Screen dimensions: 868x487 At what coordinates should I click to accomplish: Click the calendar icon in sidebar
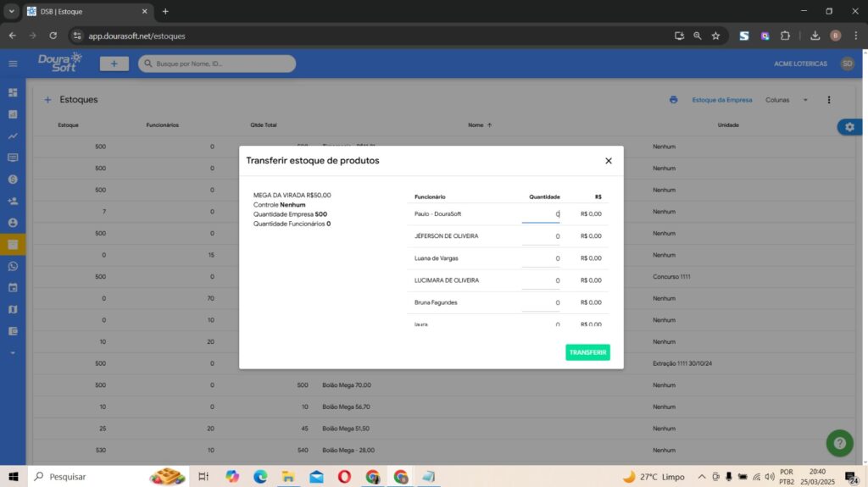point(13,288)
